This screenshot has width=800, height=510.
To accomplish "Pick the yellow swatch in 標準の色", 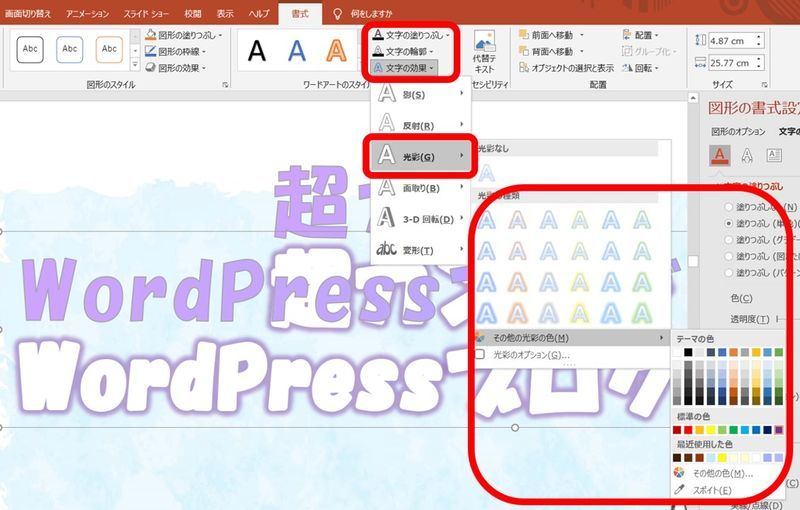I will point(711,430).
